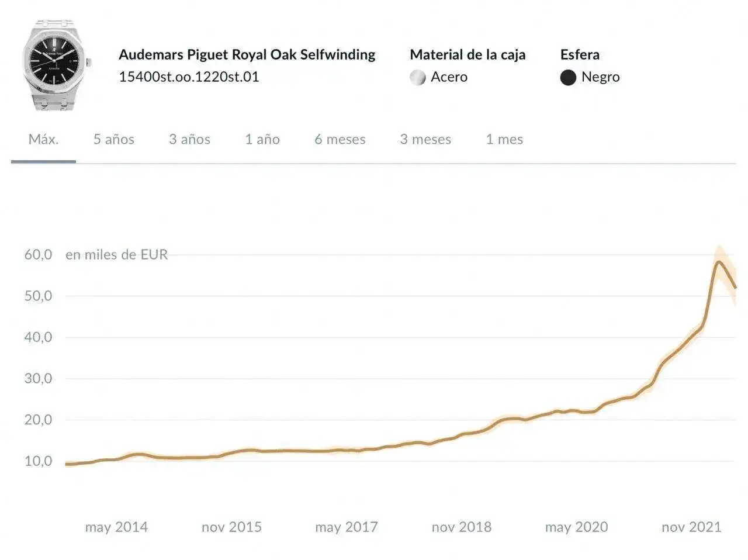Viewport: 748px width, 560px height.
Task: Click the nov 2015 axis label
Action: coord(231,527)
